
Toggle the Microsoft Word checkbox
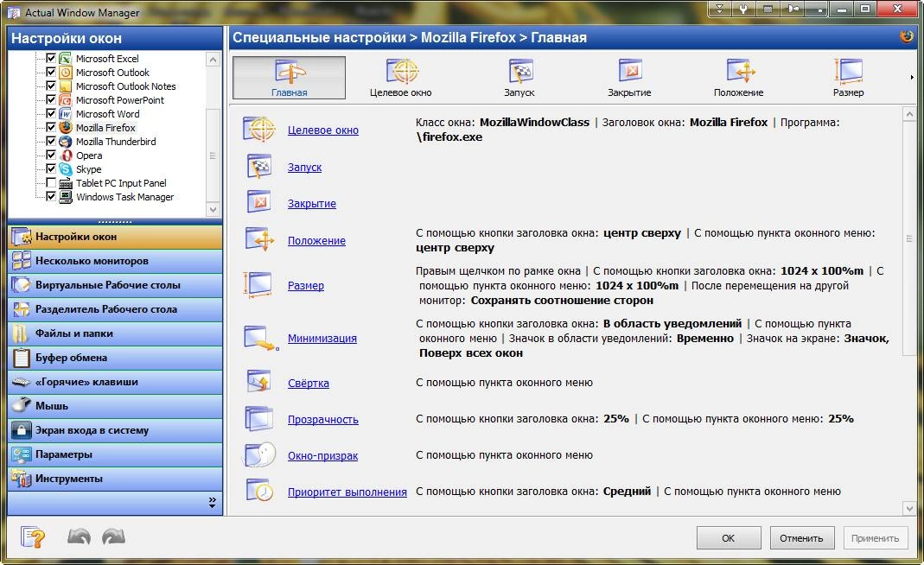tap(51, 114)
